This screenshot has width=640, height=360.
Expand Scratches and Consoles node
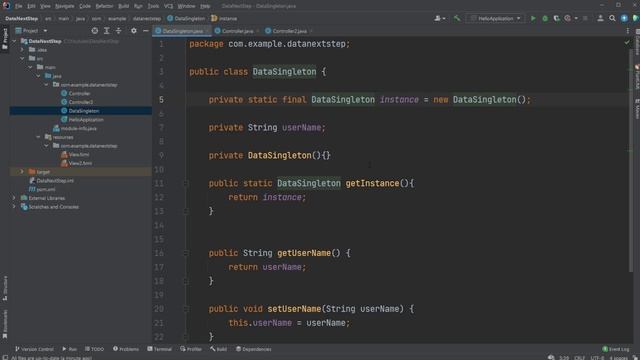14,207
